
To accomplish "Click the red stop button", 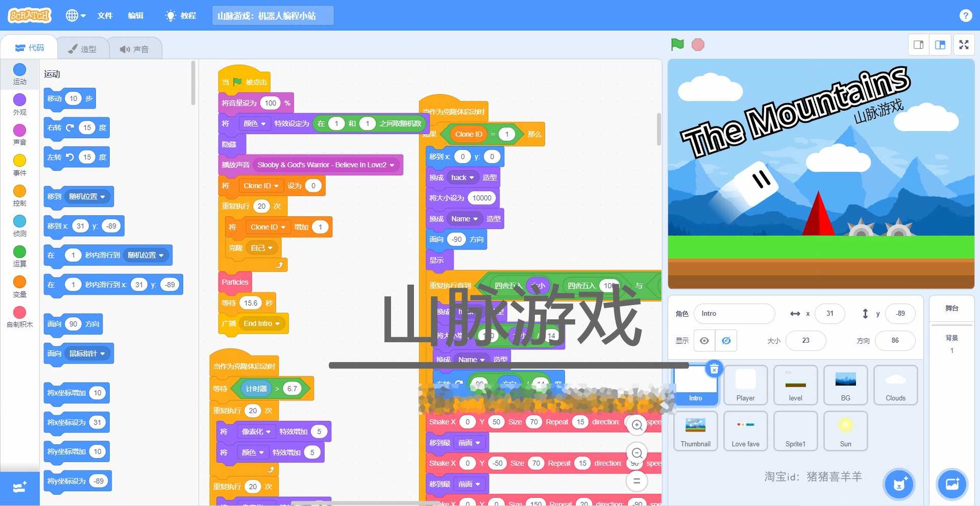I will (698, 44).
